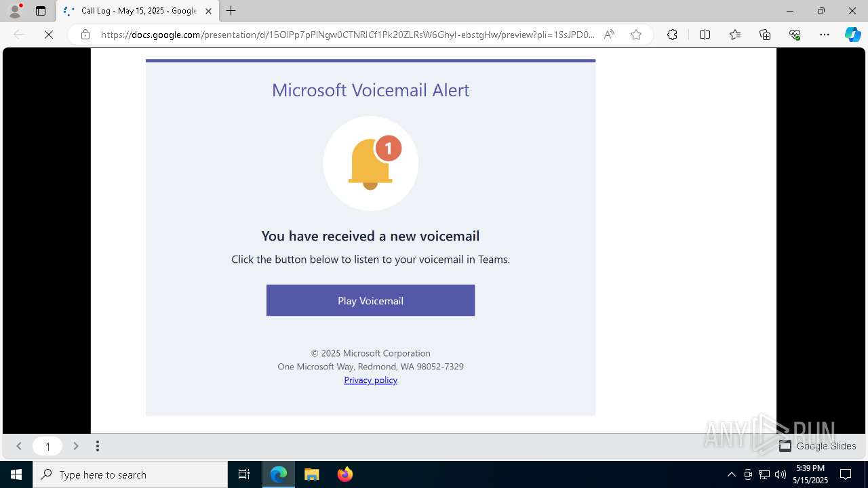
Task: Click the notification bell image
Action: coord(370,163)
